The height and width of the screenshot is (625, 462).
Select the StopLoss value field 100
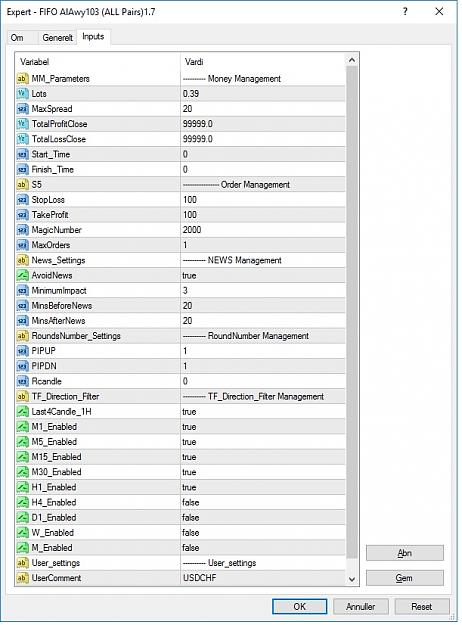pos(263,200)
